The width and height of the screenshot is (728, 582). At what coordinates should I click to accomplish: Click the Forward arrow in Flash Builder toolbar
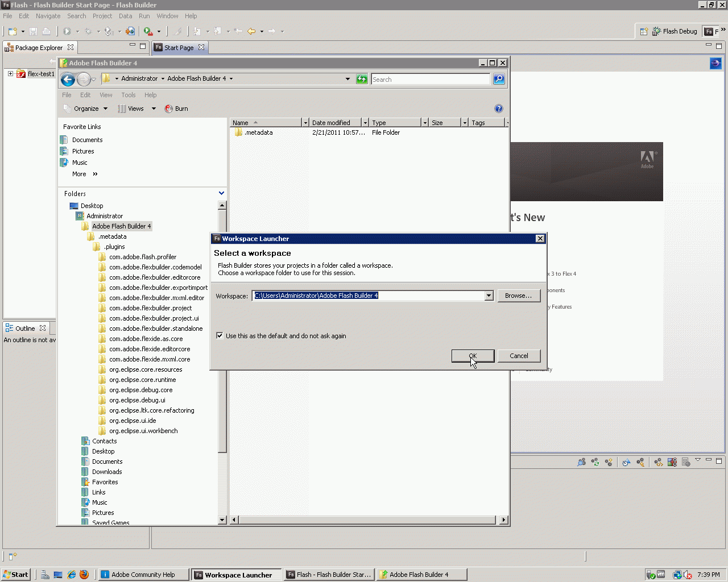272,31
